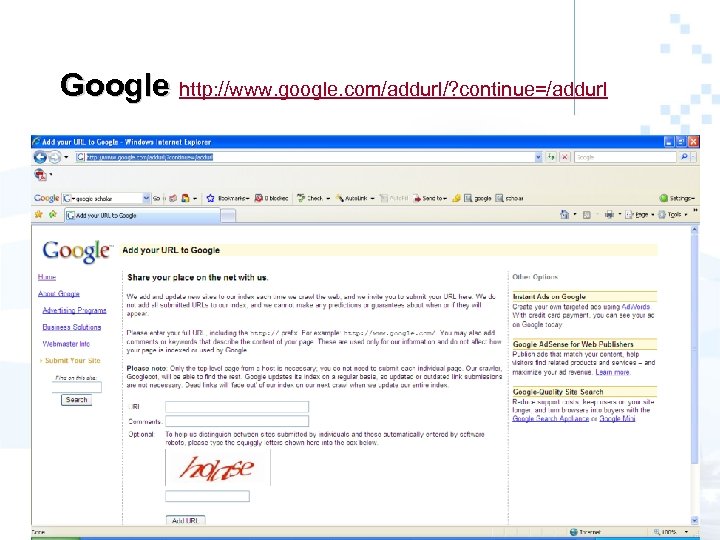Click the Comments text field

click(x=237, y=421)
